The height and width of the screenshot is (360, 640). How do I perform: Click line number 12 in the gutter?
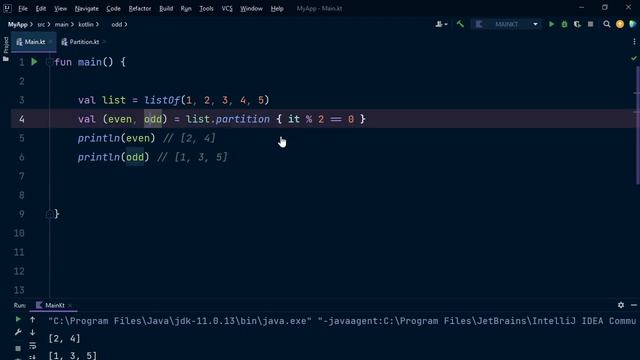point(19,271)
